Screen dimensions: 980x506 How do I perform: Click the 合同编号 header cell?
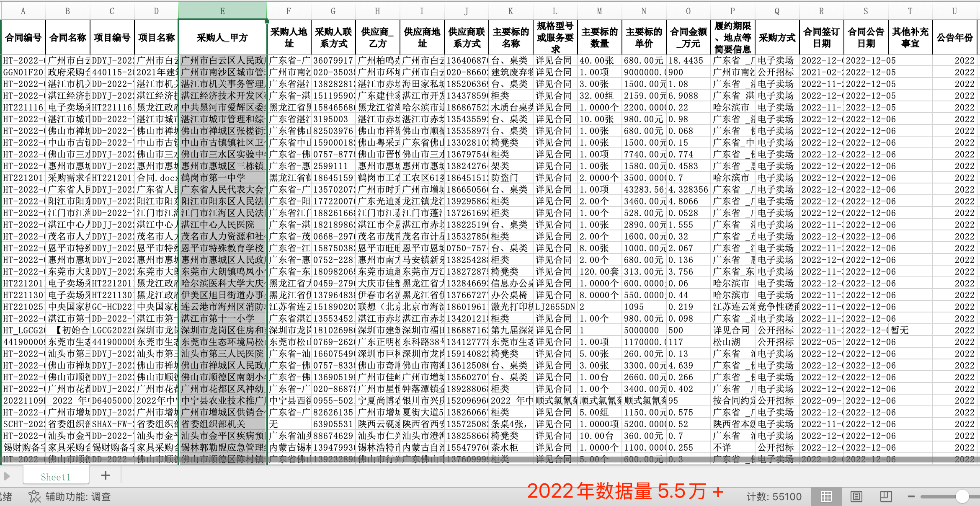23,38
